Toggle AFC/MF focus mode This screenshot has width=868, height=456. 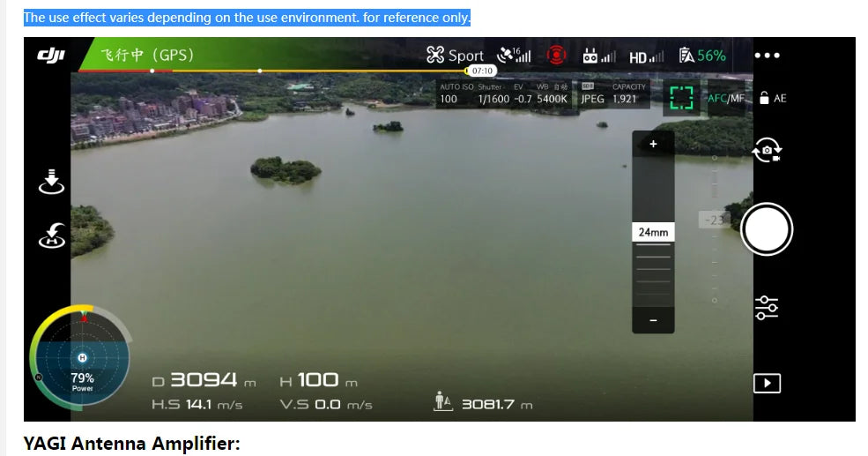point(727,99)
